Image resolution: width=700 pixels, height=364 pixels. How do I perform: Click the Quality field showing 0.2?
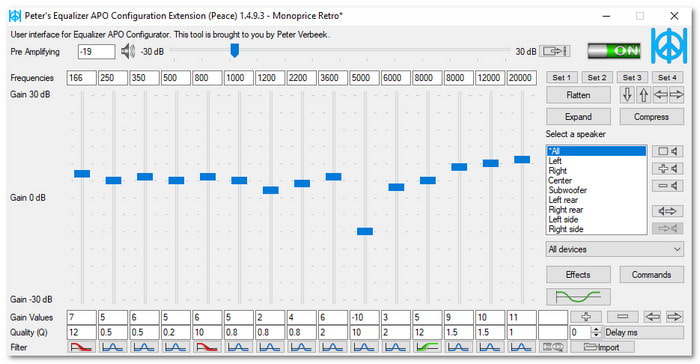click(x=176, y=332)
